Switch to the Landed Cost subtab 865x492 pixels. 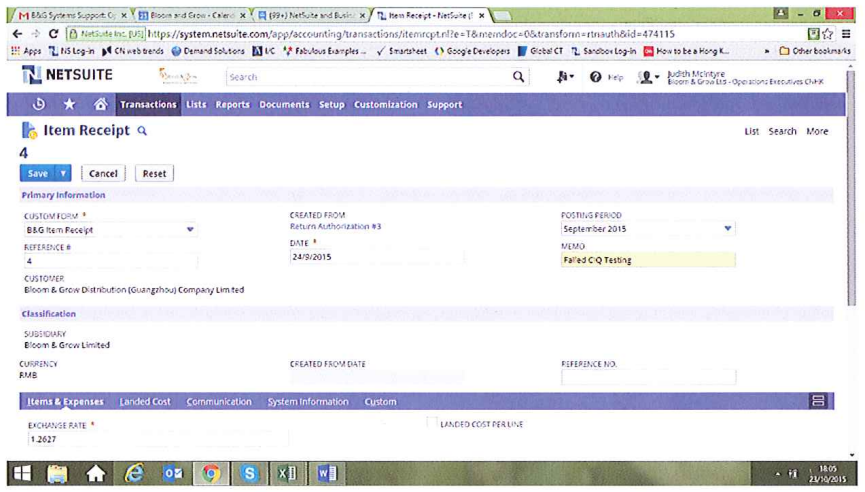coord(145,402)
